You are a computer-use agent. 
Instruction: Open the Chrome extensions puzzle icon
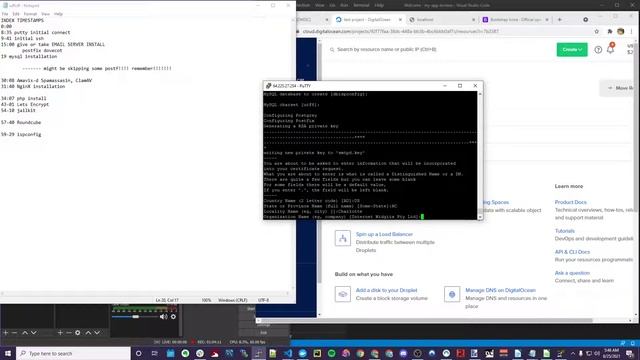click(x=610, y=31)
